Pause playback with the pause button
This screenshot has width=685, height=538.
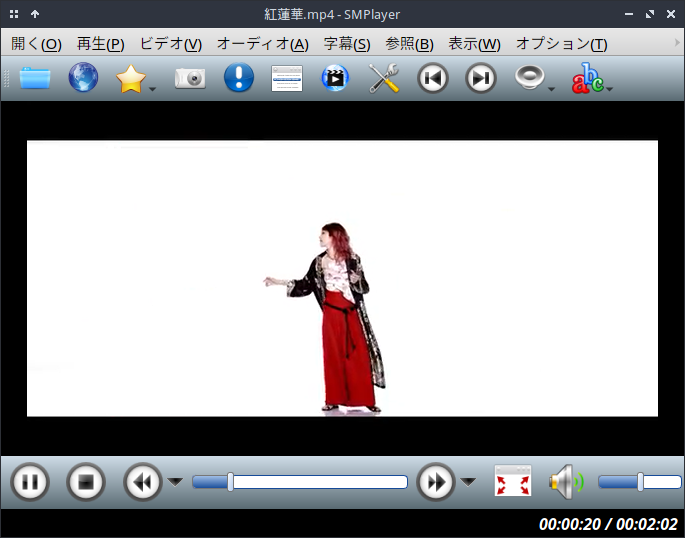pos(30,482)
